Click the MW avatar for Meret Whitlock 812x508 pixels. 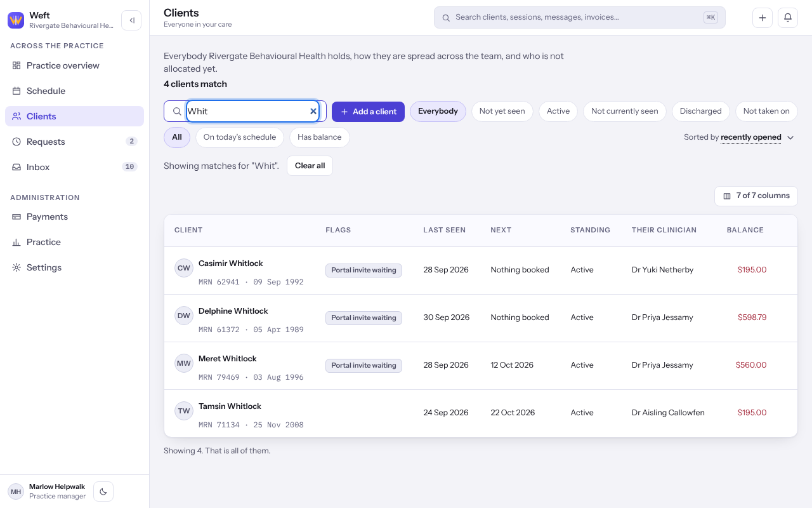pyautogui.click(x=184, y=363)
